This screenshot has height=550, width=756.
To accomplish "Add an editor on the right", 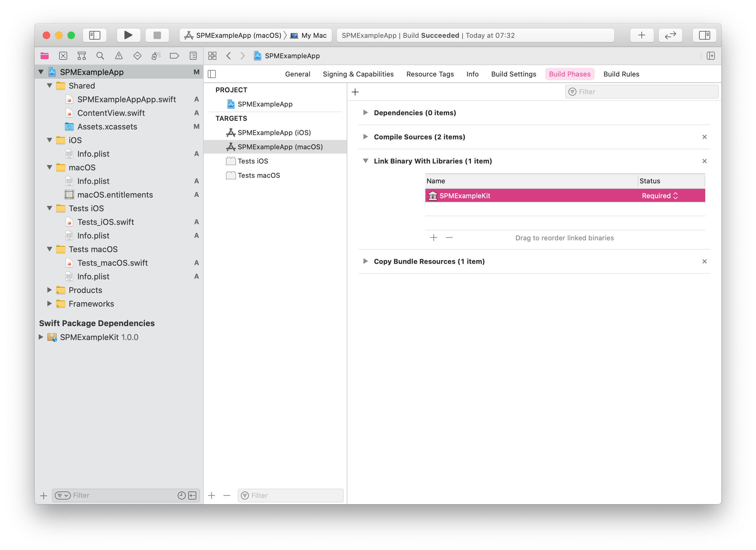I will 711,56.
